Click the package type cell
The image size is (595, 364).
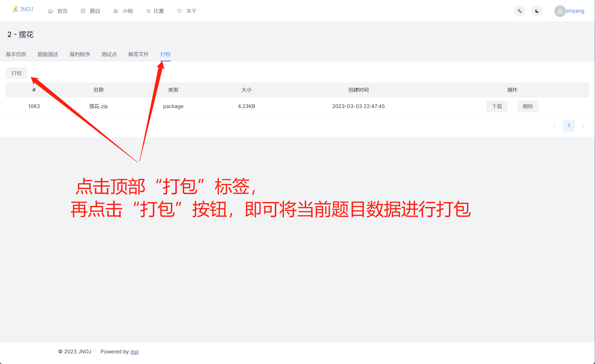173,106
